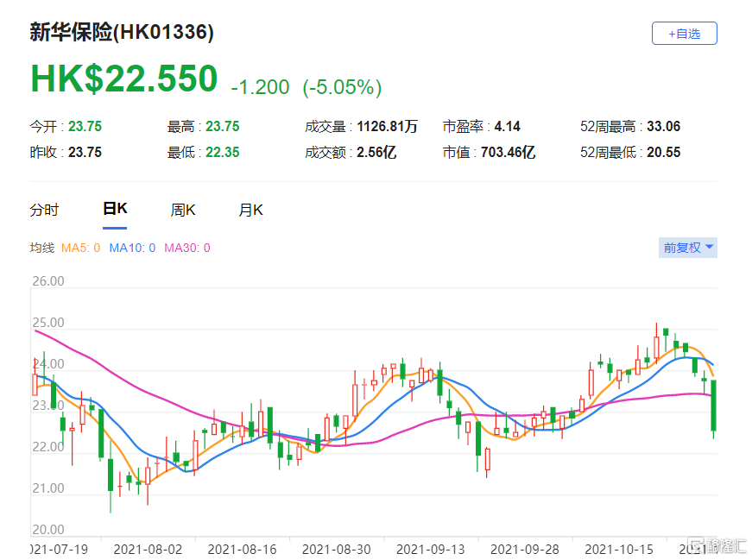
Task: Click the 2021-08-30 date axis label
Action: [x=336, y=550]
